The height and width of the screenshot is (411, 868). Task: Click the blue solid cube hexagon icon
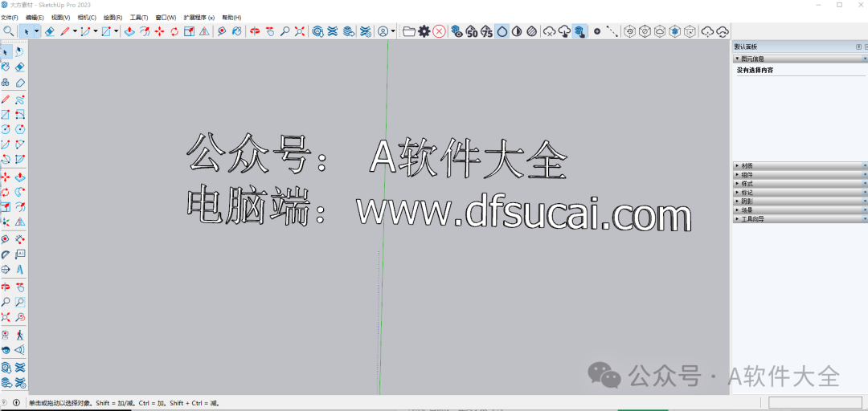[x=674, y=31]
